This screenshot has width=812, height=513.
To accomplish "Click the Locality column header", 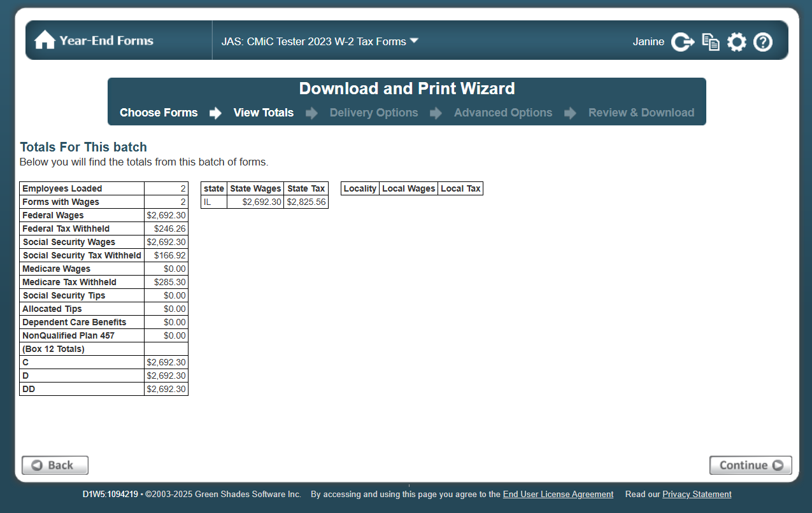I will coord(360,188).
